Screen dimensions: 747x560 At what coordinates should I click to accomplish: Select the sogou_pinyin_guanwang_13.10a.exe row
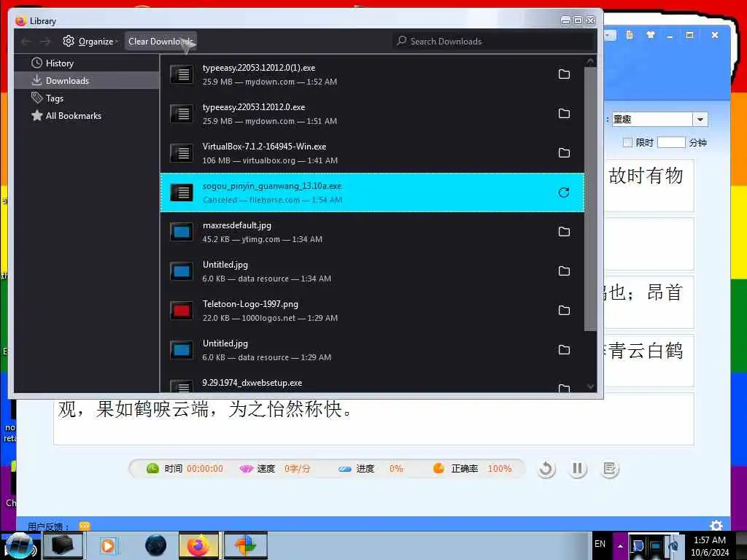tap(372, 192)
